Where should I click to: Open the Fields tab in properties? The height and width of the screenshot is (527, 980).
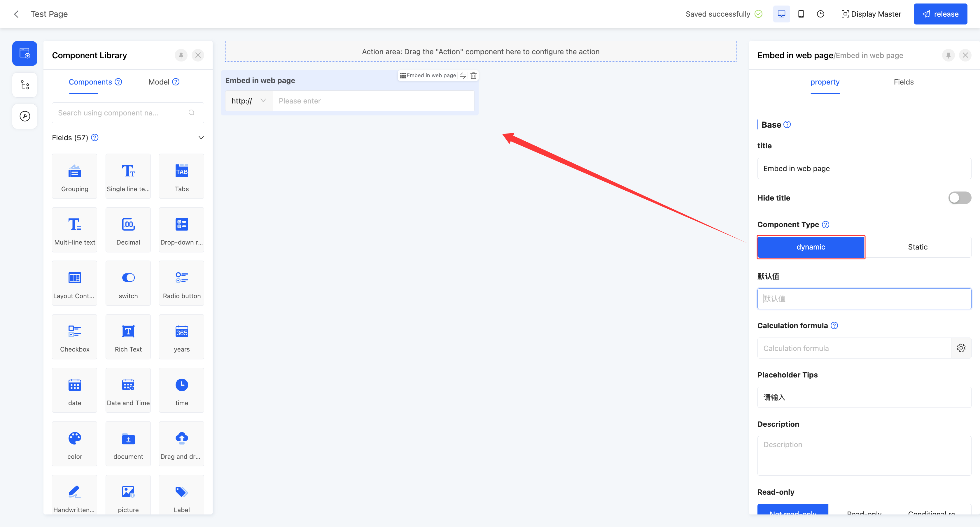903,82
